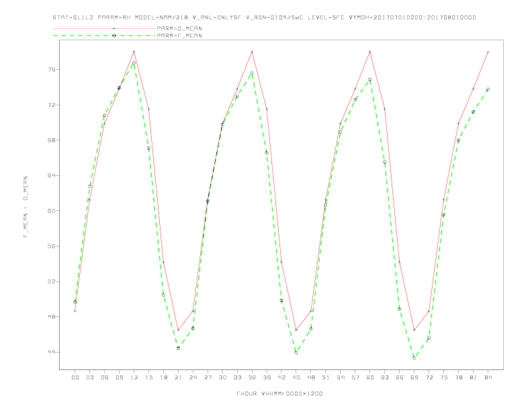
Task: Click the x-axis tick label 42
Action: coord(281,377)
